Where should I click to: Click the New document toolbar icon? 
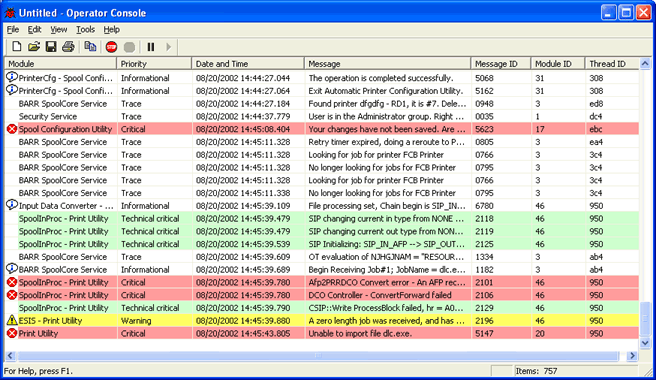16,47
